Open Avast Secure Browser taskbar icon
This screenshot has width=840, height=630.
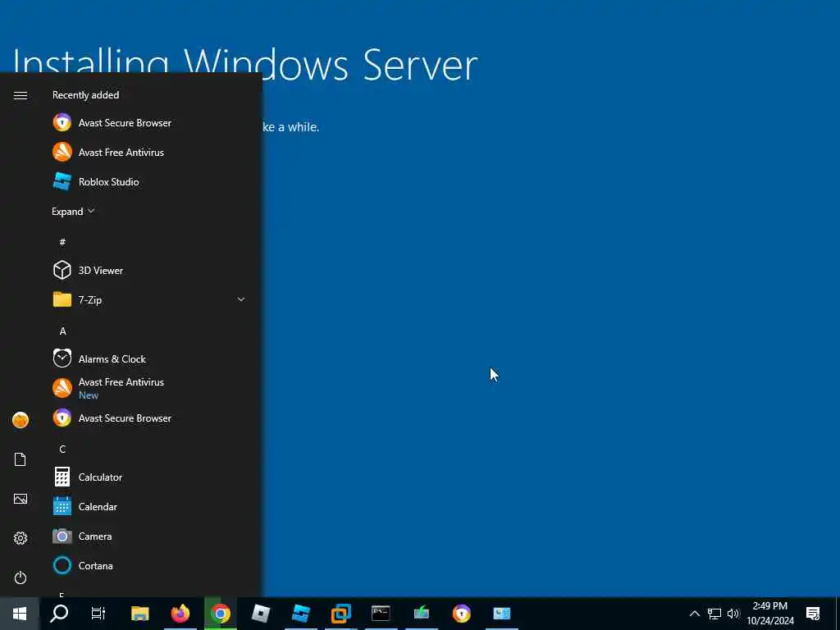(461, 614)
